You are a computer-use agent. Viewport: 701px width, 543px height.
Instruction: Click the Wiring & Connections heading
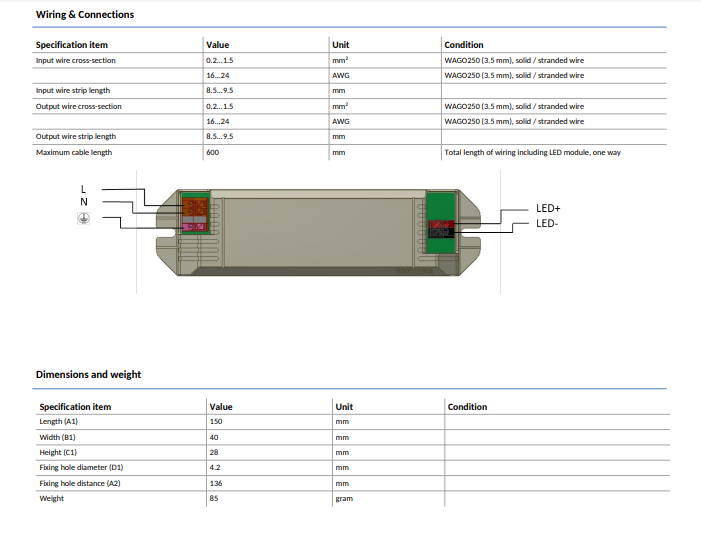tap(85, 15)
